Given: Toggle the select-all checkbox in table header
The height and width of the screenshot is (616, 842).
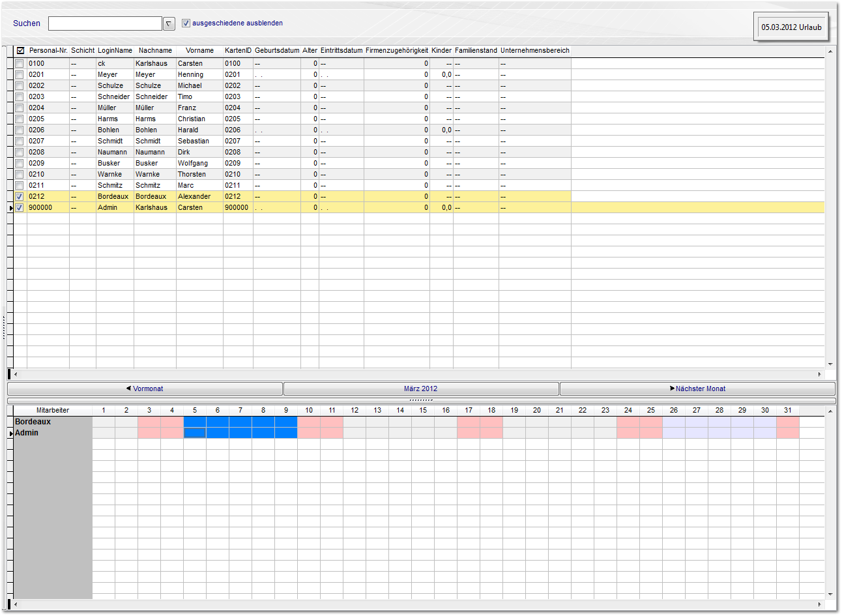Looking at the screenshot, I should click(x=20, y=50).
